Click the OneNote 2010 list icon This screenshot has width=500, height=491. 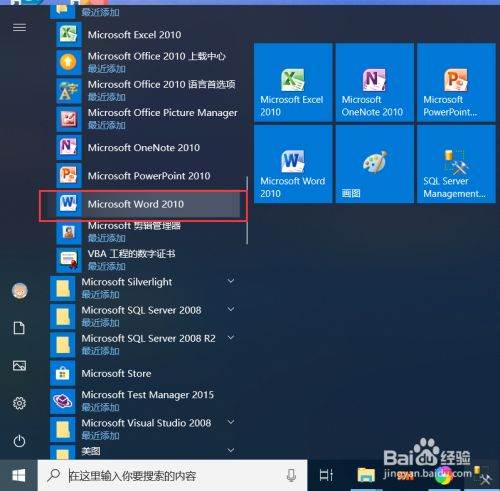click(x=69, y=147)
